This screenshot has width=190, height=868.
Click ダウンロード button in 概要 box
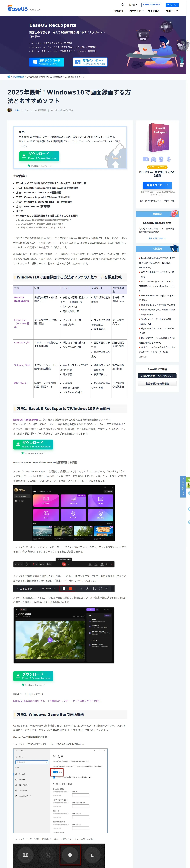(x=39, y=156)
